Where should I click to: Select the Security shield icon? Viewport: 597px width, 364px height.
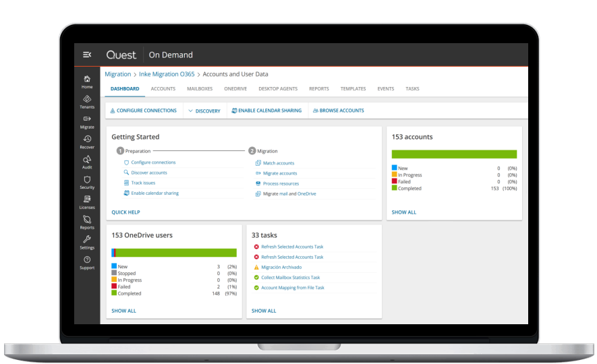point(87,180)
